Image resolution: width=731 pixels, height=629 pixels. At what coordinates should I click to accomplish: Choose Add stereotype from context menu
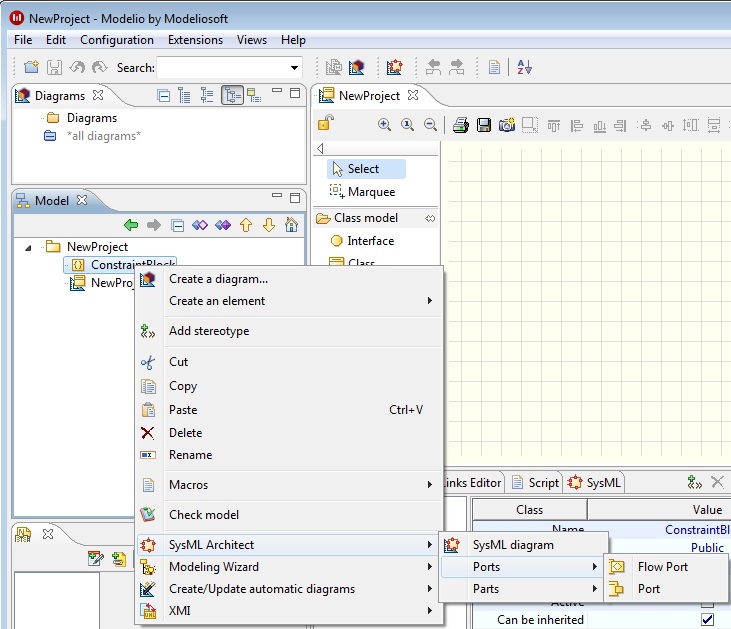[x=289, y=331]
